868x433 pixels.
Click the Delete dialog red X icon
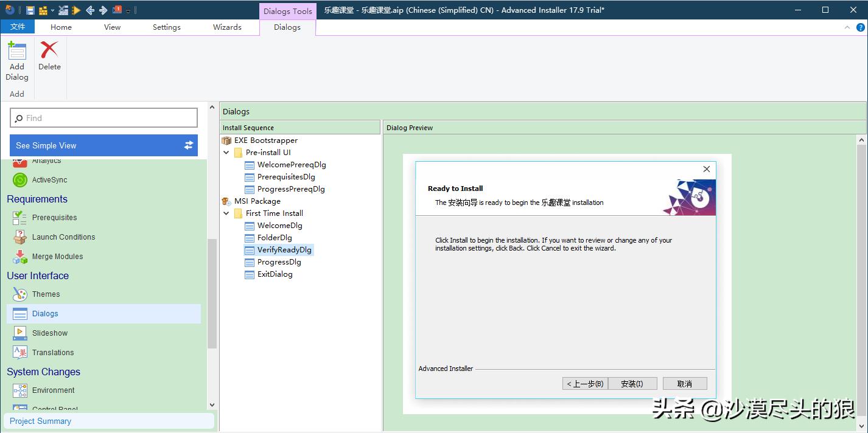pos(49,56)
